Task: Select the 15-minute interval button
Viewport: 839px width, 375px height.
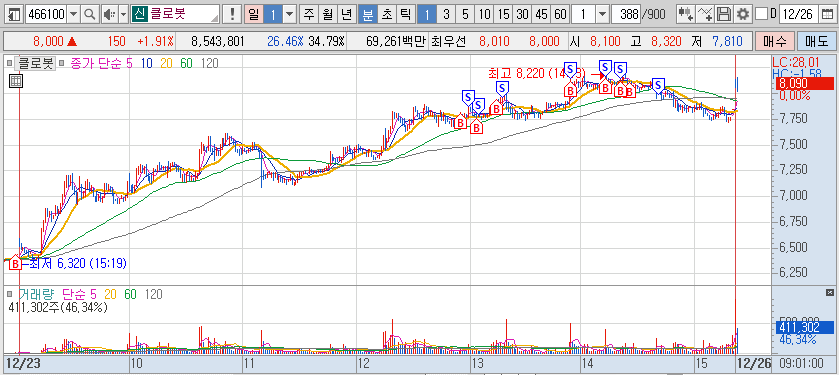Action: click(x=503, y=14)
